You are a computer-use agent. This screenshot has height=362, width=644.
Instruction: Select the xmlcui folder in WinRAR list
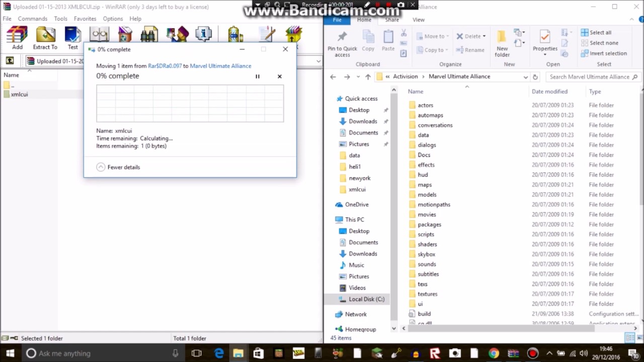click(19, 94)
